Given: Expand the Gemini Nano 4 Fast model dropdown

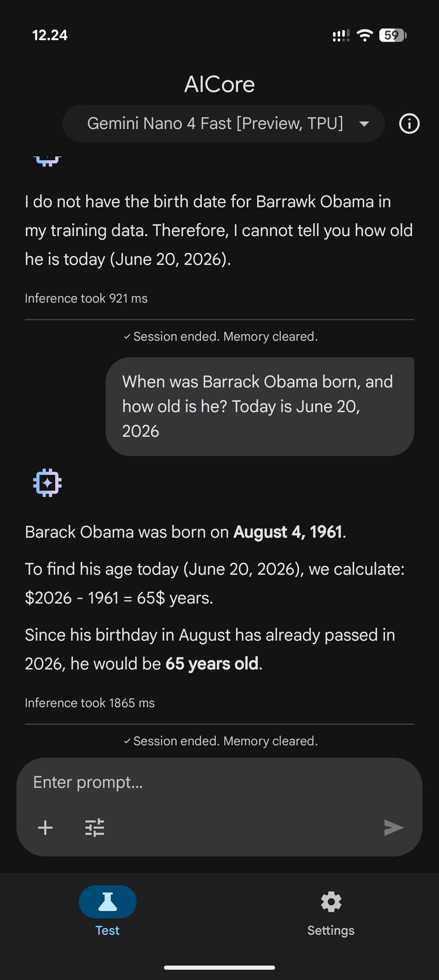Looking at the screenshot, I should point(223,123).
